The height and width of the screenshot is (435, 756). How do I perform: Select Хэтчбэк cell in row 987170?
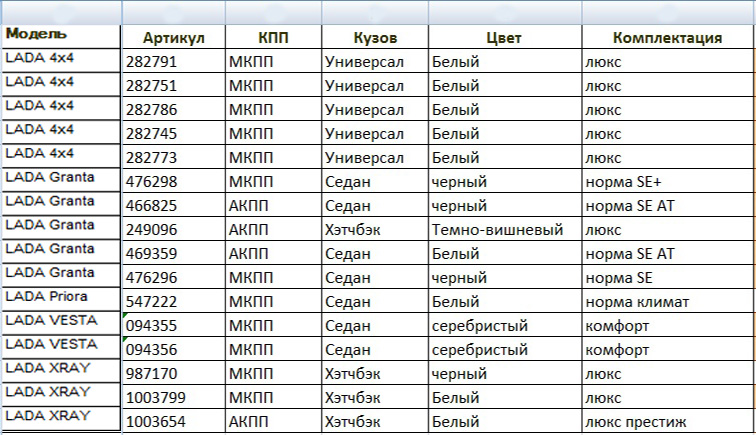(x=375, y=373)
